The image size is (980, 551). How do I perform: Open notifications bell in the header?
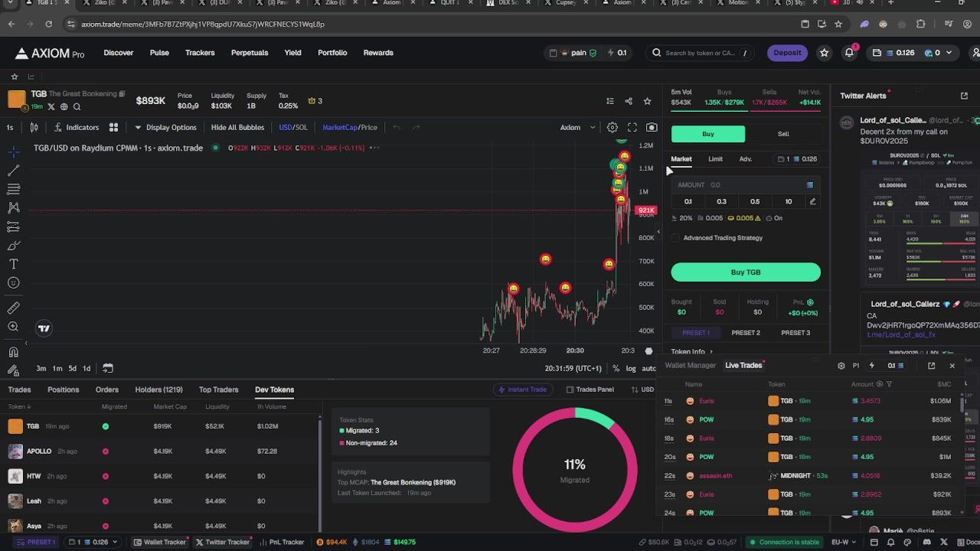click(849, 53)
